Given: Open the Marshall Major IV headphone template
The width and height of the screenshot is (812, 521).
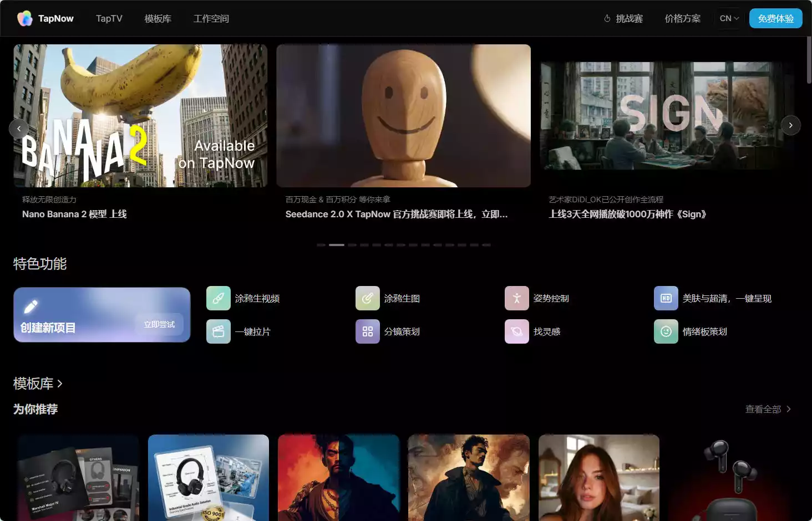Looking at the screenshot, I should click(78, 478).
